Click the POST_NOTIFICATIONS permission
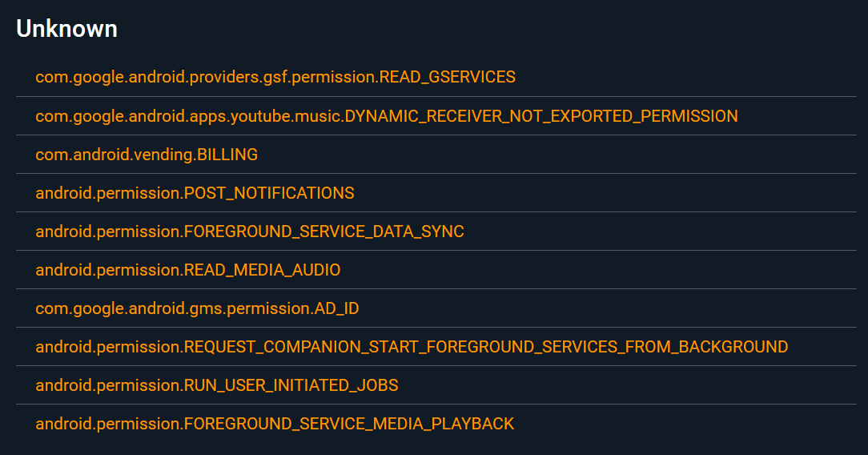This screenshot has height=455, width=868. coord(195,192)
